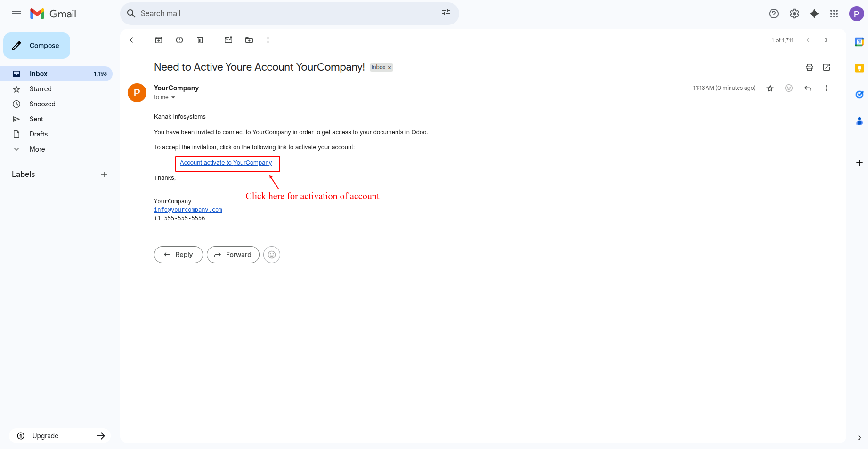
Task: Click Upgrade button in sidebar
Action: (x=60, y=436)
